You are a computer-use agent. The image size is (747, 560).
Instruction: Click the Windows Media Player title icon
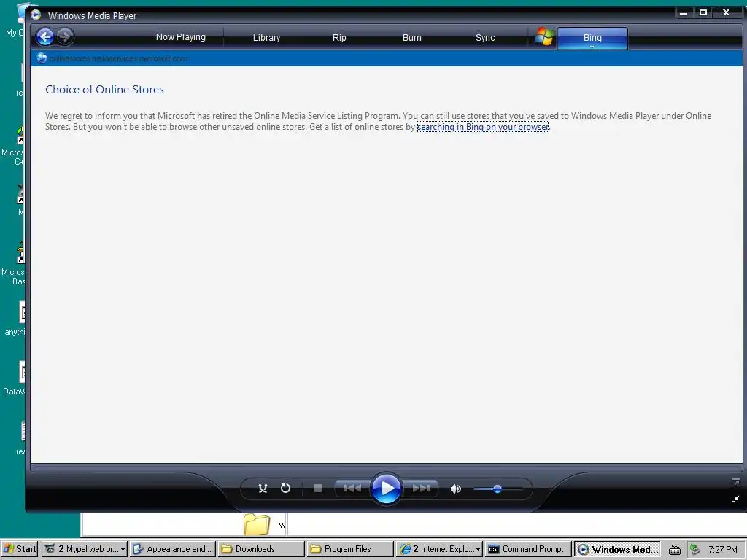pos(36,15)
